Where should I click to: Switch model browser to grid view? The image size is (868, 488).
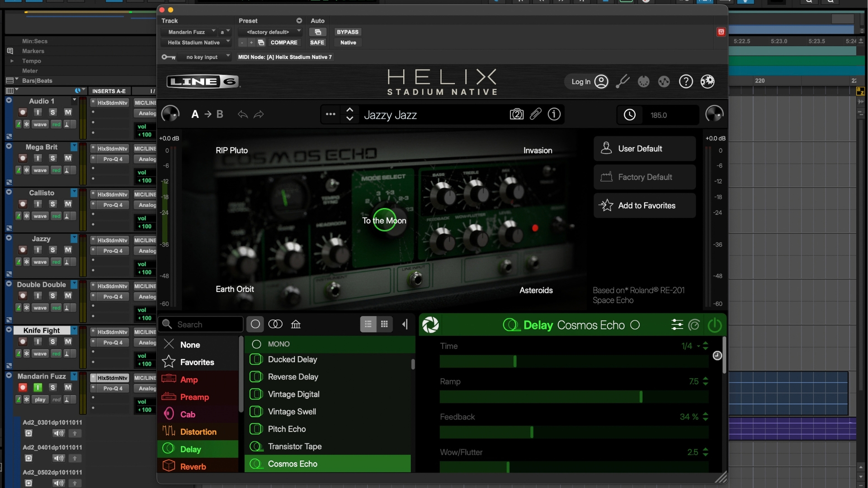[x=384, y=324]
